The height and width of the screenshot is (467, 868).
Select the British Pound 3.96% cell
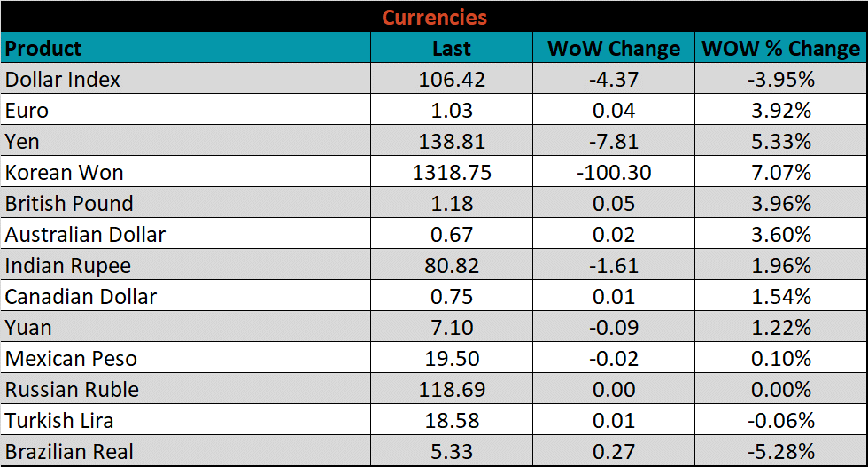(x=780, y=203)
